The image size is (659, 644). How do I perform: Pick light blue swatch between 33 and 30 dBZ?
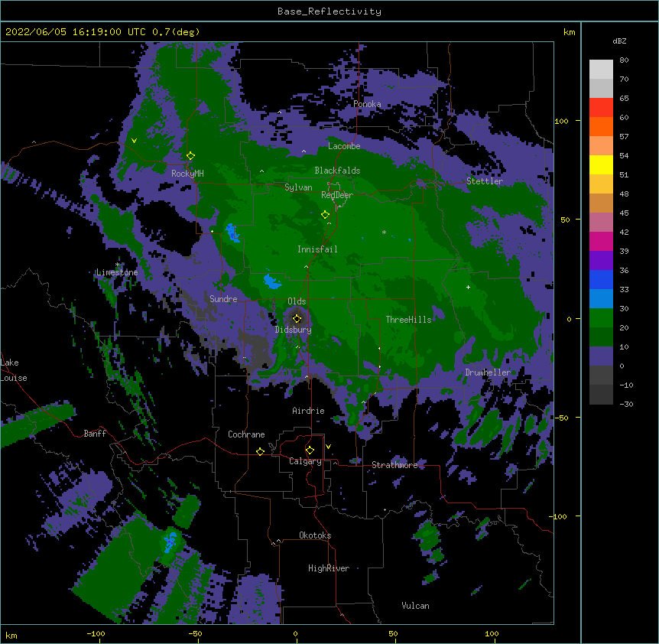click(601, 299)
